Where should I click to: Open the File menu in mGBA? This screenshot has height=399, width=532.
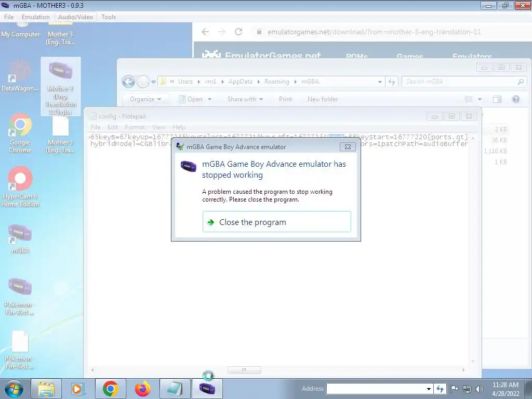(9, 17)
